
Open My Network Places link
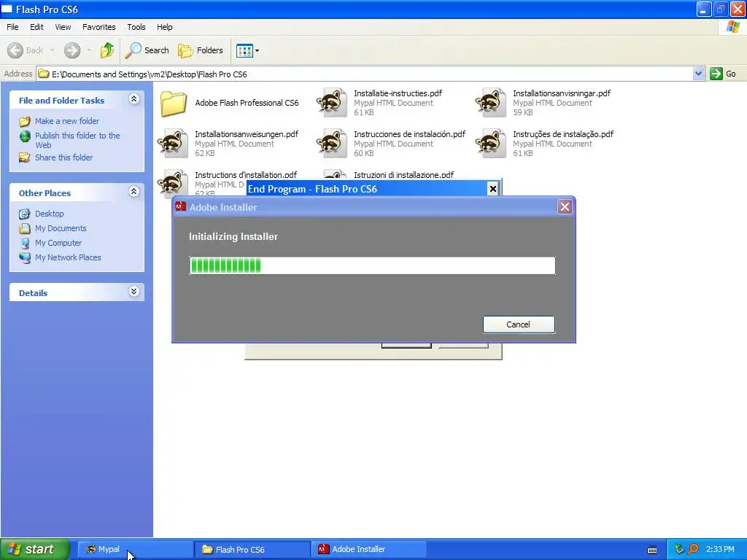tap(68, 257)
